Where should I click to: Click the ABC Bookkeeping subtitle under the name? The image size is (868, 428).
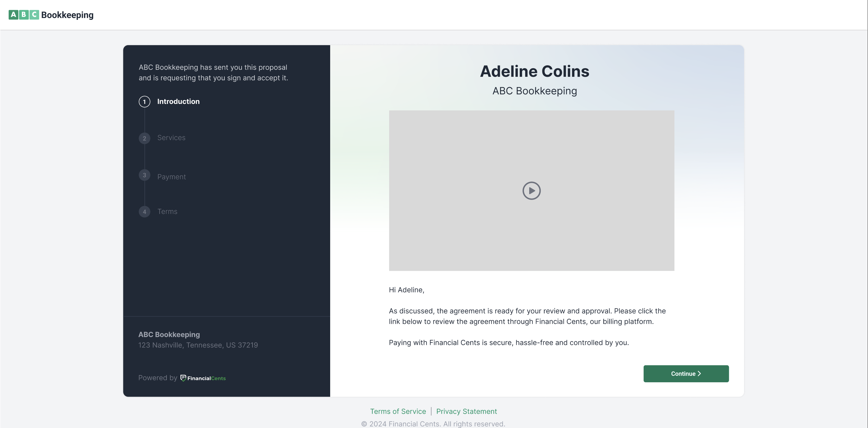click(x=534, y=91)
